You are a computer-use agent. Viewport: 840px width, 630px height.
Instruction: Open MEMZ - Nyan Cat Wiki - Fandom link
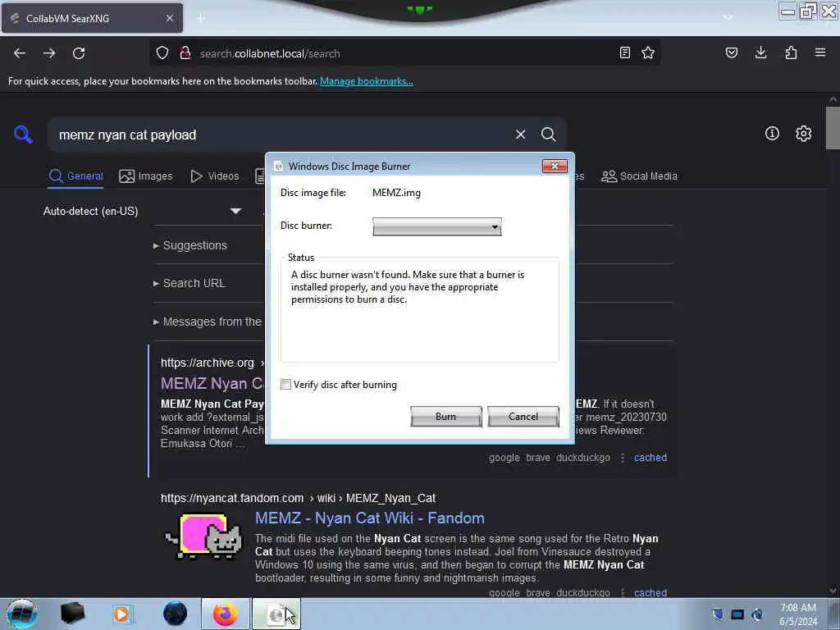370,518
